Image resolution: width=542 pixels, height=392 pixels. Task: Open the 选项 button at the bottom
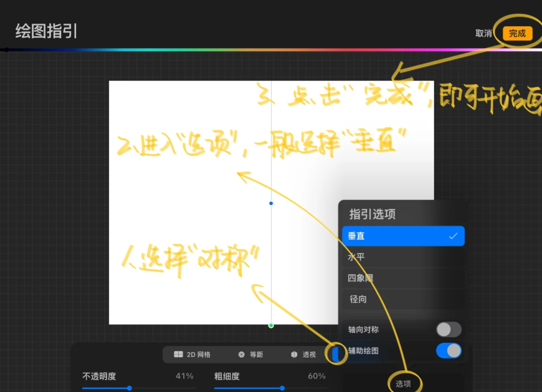click(x=403, y=384)
